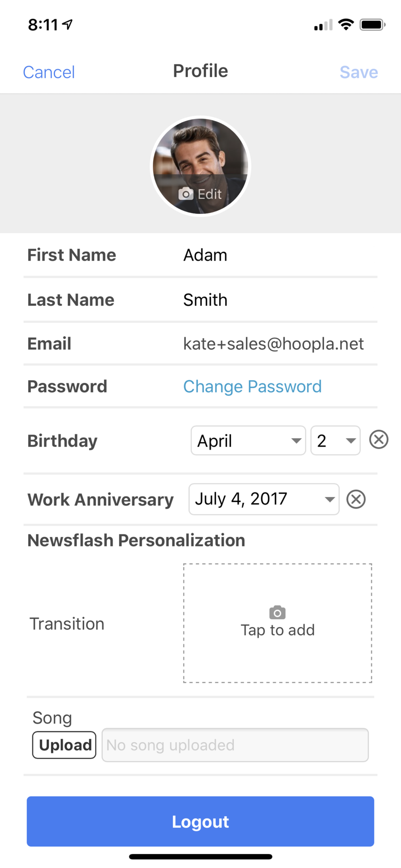Tap the profile photo thumbnail
The height and width of the screenshot is (868, 401).
coord(200,166)
